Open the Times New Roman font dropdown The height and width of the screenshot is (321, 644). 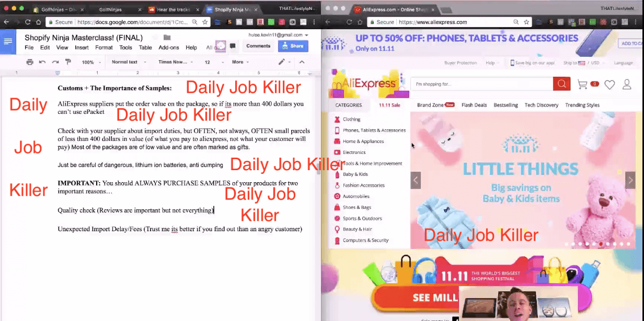176,62
